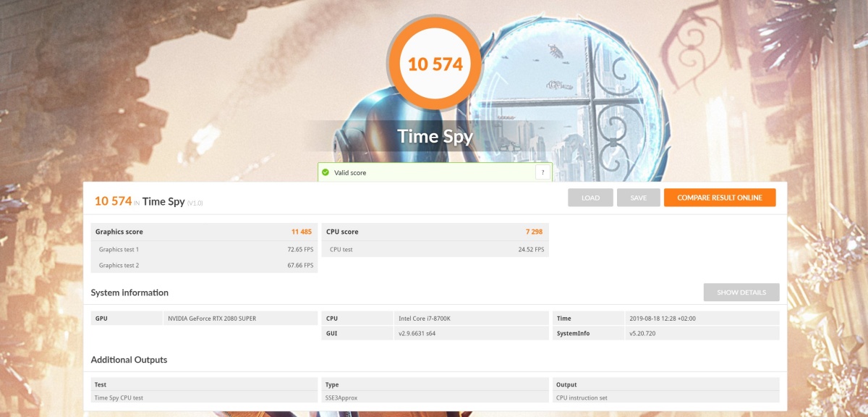Click the "Intel Core i7-8700K" value

425,319
